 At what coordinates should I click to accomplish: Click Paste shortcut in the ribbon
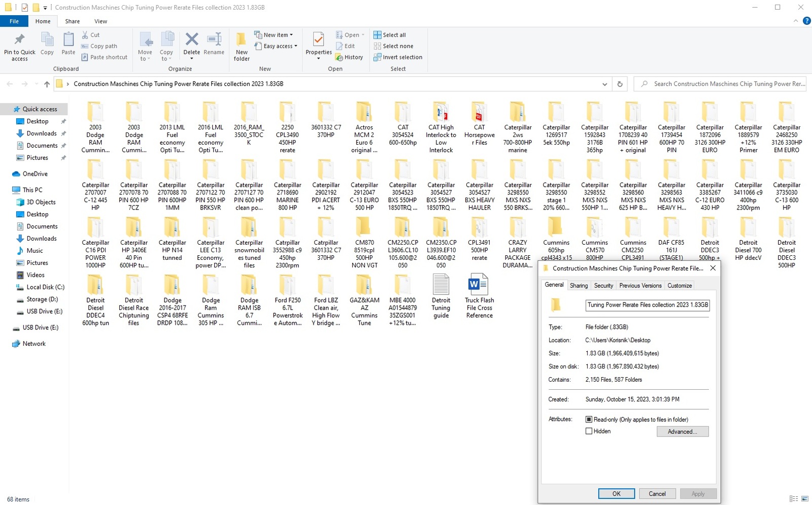point(105,57)
